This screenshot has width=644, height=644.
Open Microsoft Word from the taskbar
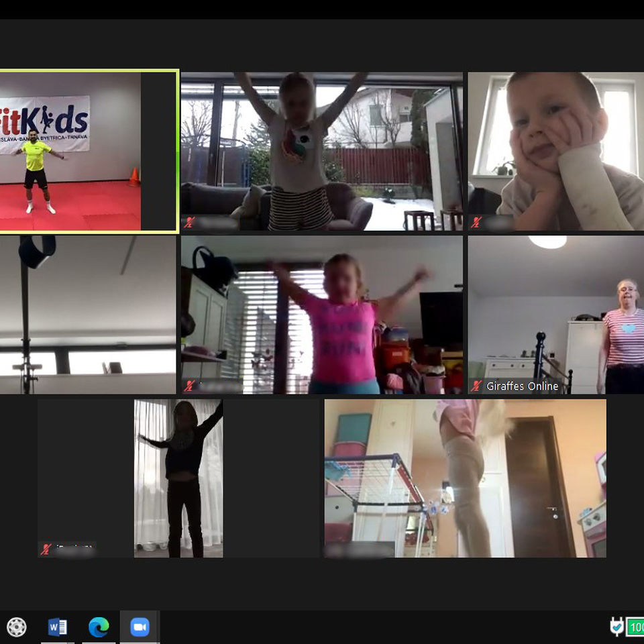pyautogui.click(x=58, y=627)
